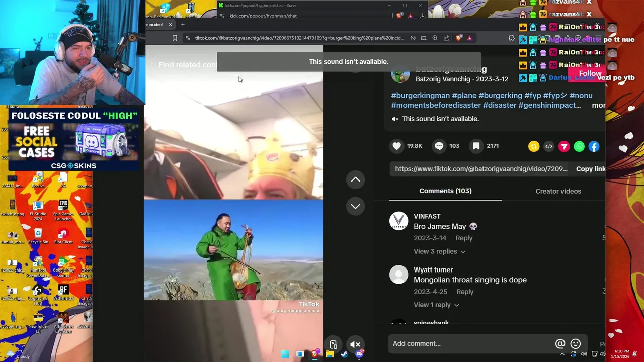Open Recycle Bin desktop icon
This screenshot has width=644, height=362.
point(38,236)
